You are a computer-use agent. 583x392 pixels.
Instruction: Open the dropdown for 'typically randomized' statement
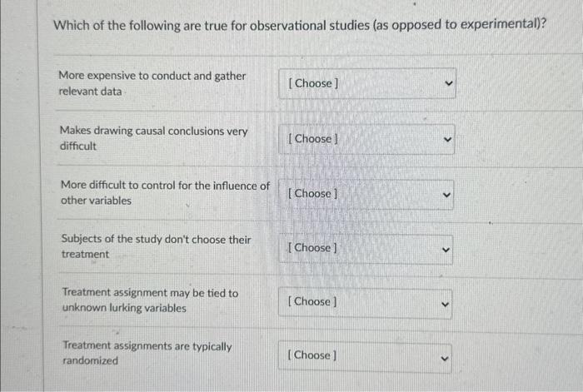pyautogui.click(x=365, y=357)
